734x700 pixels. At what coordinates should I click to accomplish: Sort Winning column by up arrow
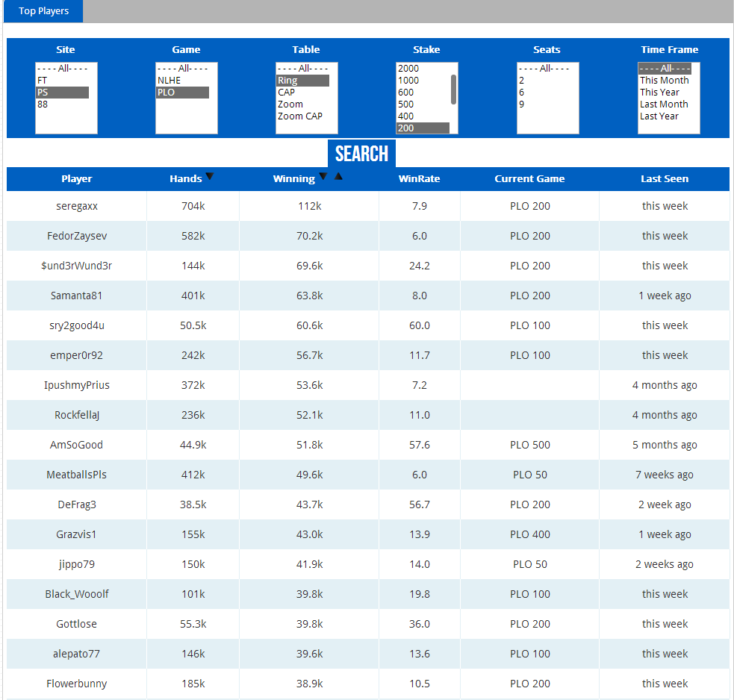[x=338, y=176]
